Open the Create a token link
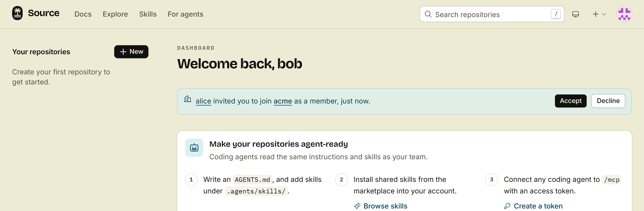This screenshot has width=644, height=211. click(x=538, y=206)
